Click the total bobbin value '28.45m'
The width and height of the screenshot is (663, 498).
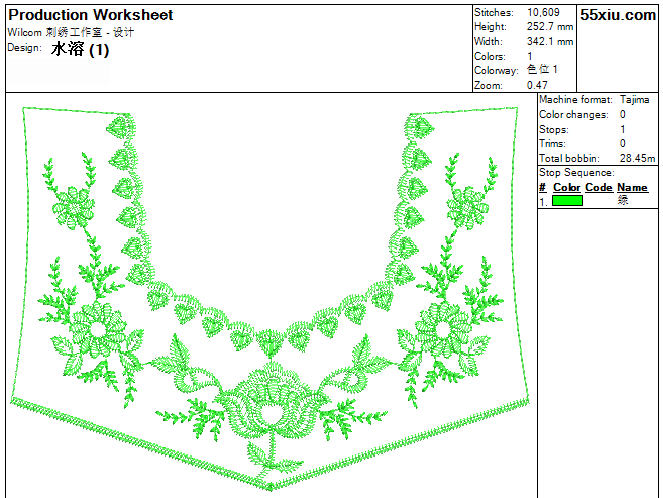click(x=638, y=158)
